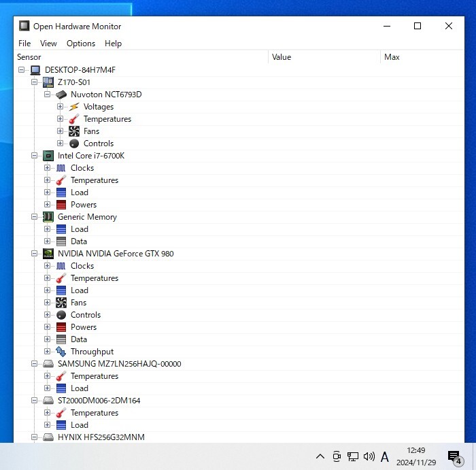
Task: Collapse the NVIDIA GeForce GTX 980 node
Action: tap(34, 254)
